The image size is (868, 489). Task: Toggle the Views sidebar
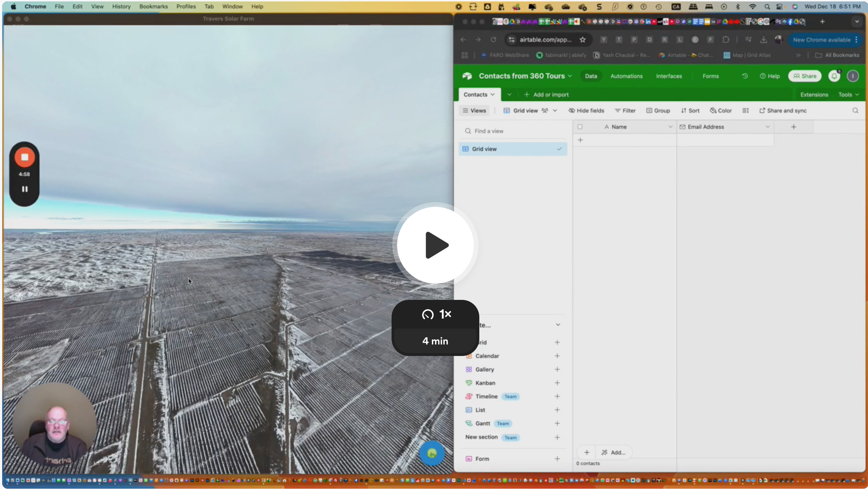coord(474,110)
